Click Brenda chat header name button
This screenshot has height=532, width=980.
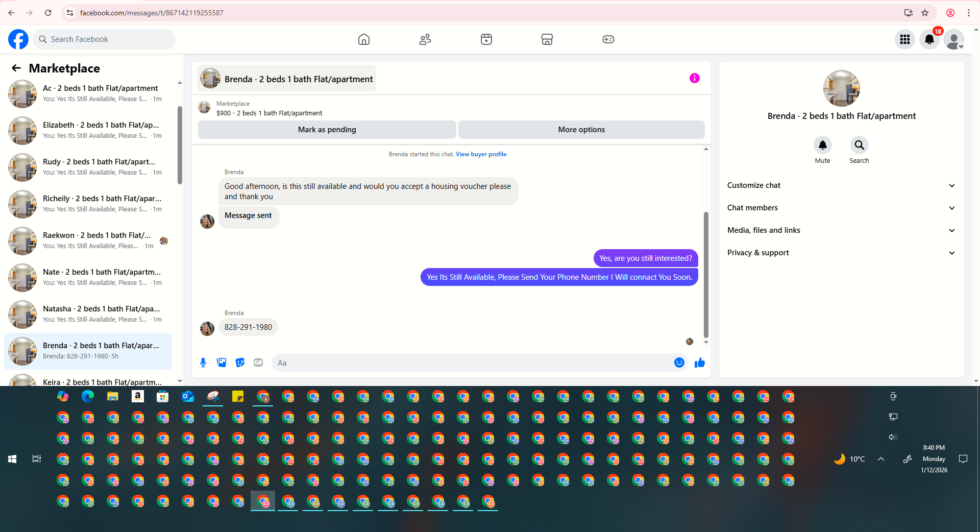pyautogui.click(x=287, y=79)
